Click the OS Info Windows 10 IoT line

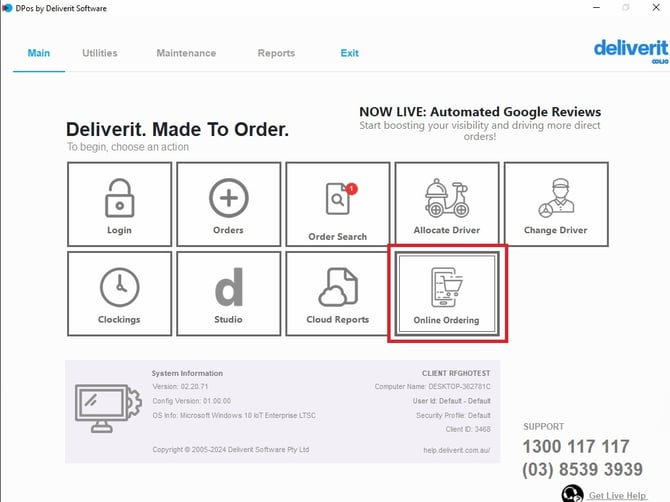(x=234, y=415)
